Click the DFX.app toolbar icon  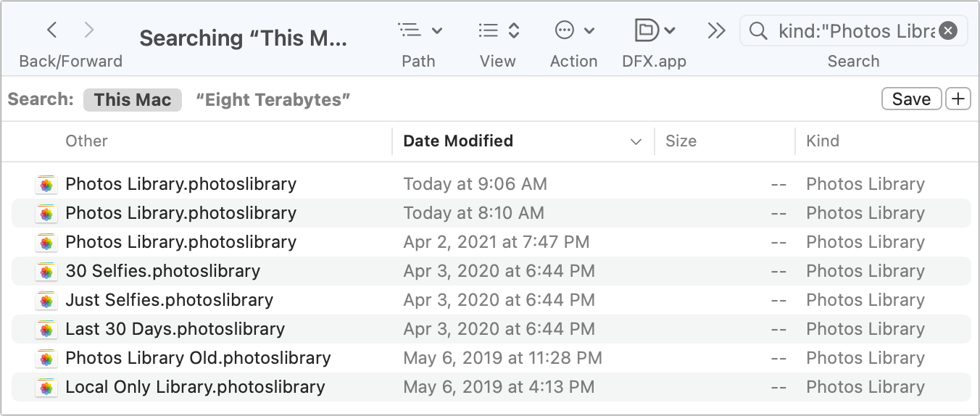coord(654,30)
